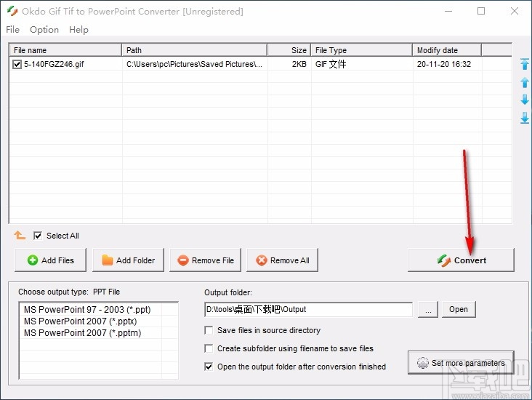Click the Add Folder button
Image resolution: width=532 pixels, height=400 pixels.
point(128,260)
